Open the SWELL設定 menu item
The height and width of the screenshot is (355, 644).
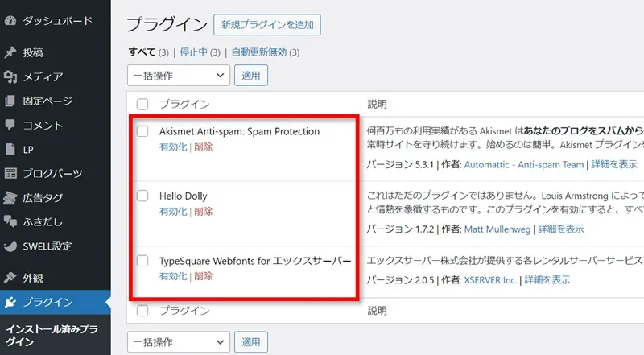point(52,246)
